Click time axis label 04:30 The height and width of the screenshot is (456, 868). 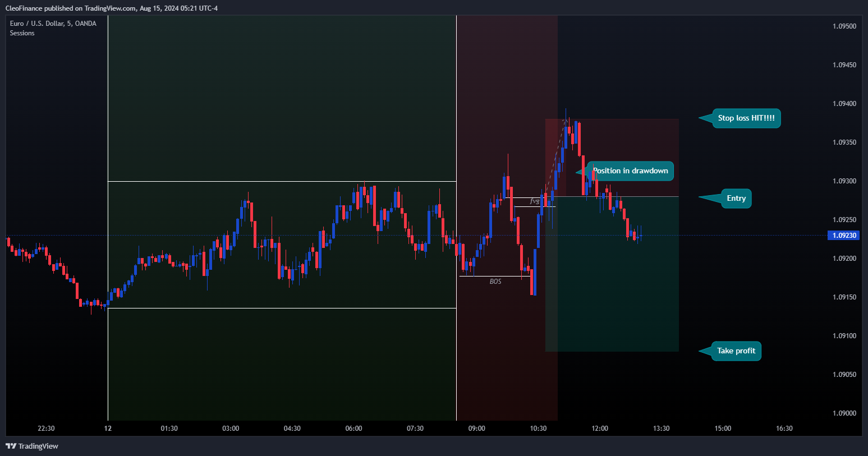click(292, 429)
